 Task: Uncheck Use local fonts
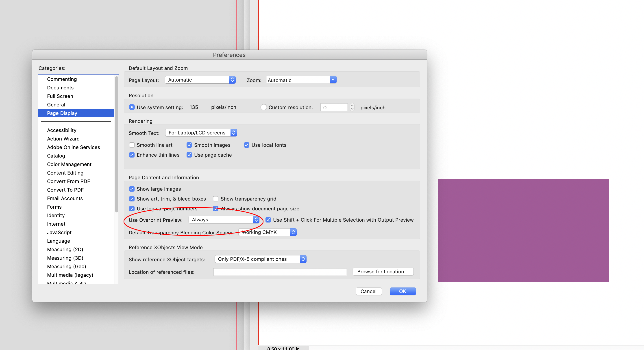click(247, 145)
